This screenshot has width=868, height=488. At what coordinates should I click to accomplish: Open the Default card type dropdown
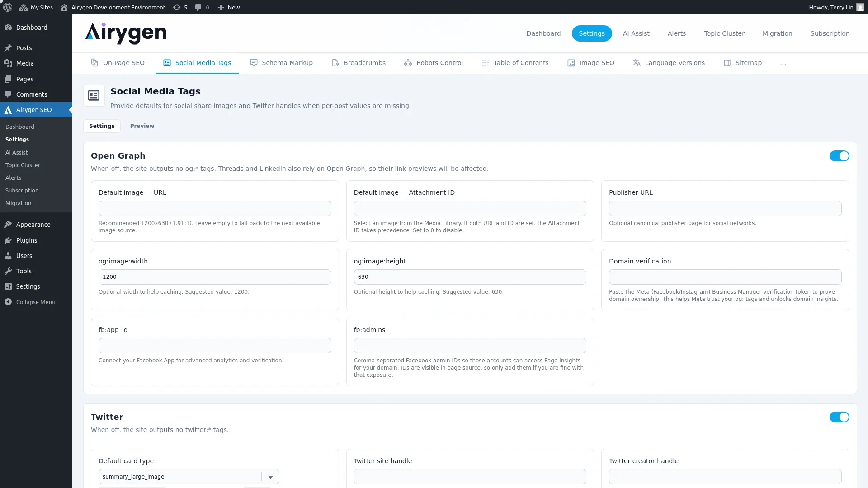pyautogui.click(x=189, y=477)
